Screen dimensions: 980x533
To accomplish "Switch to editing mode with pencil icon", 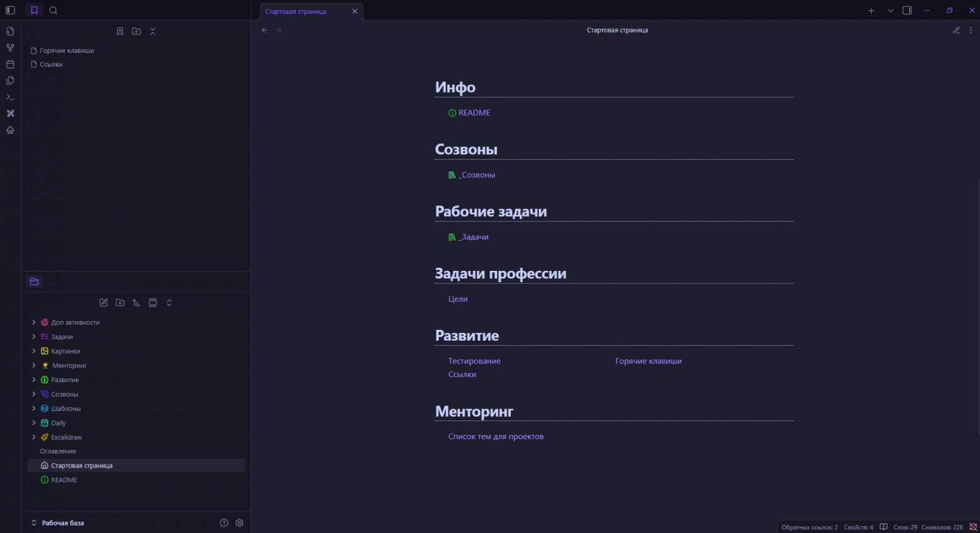I will [x=956, y=30].
